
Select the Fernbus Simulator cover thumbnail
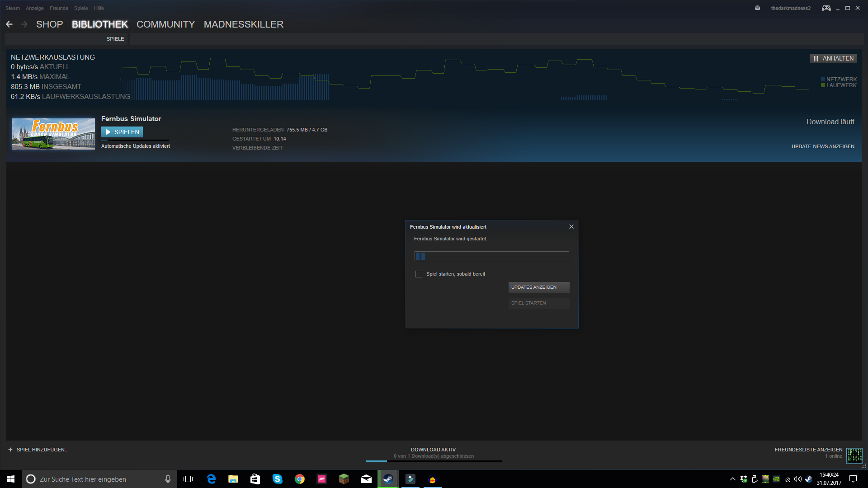tap(53, 134)
